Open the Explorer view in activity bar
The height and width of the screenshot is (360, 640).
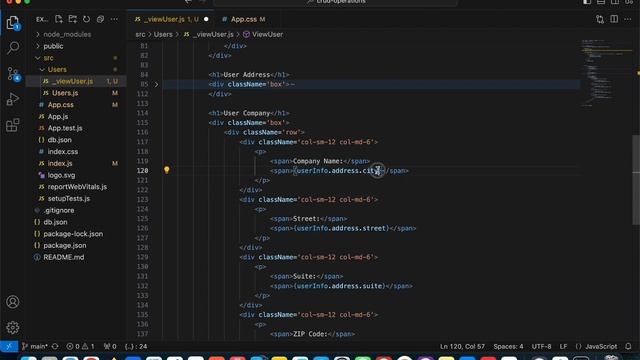[x=13, y=23]
